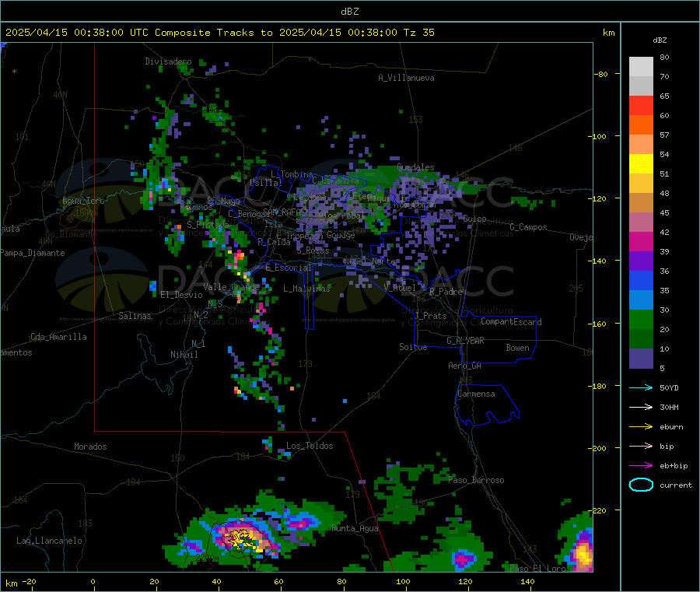Click the 'km' label at top right of map
The image size is (700, 592).
click(608, 33)
